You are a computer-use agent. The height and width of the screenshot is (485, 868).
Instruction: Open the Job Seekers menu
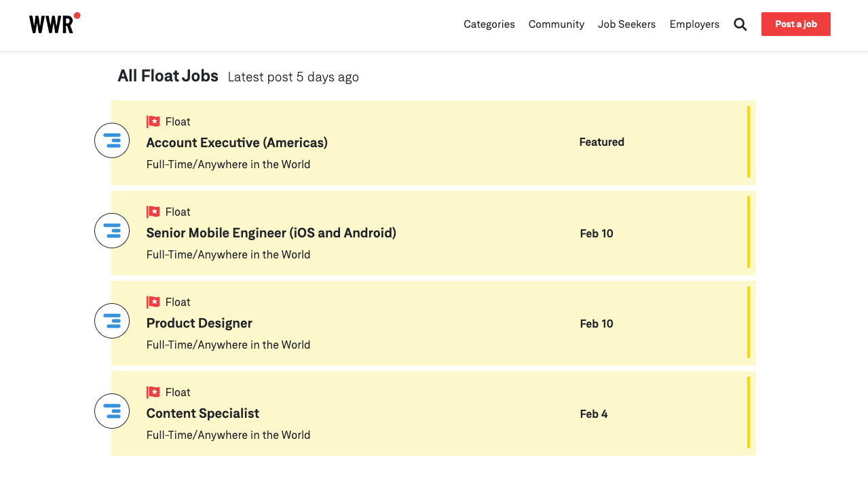coord(626,24)
